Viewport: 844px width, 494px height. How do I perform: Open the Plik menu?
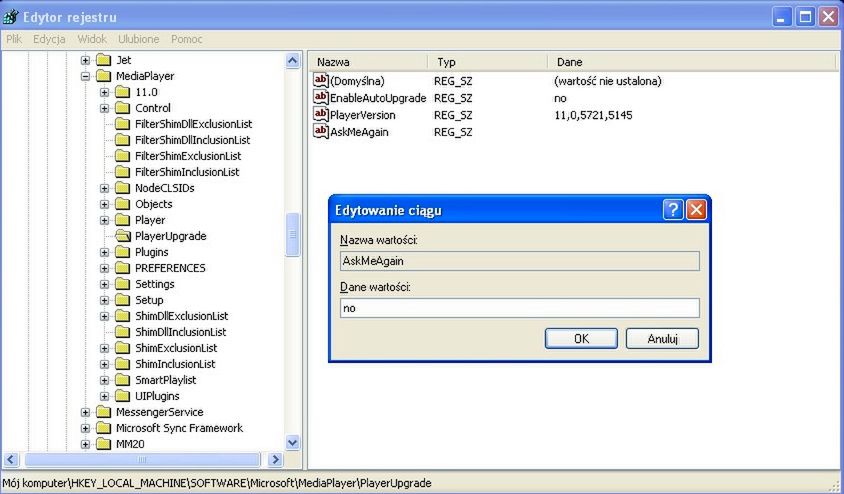(x=14, y=39)
